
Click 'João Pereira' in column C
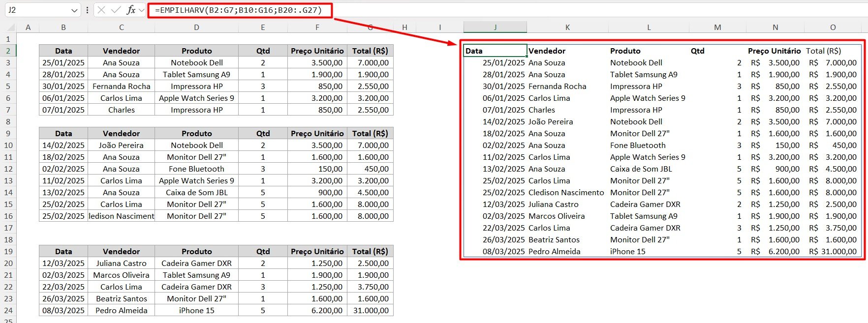click(122, 145)
